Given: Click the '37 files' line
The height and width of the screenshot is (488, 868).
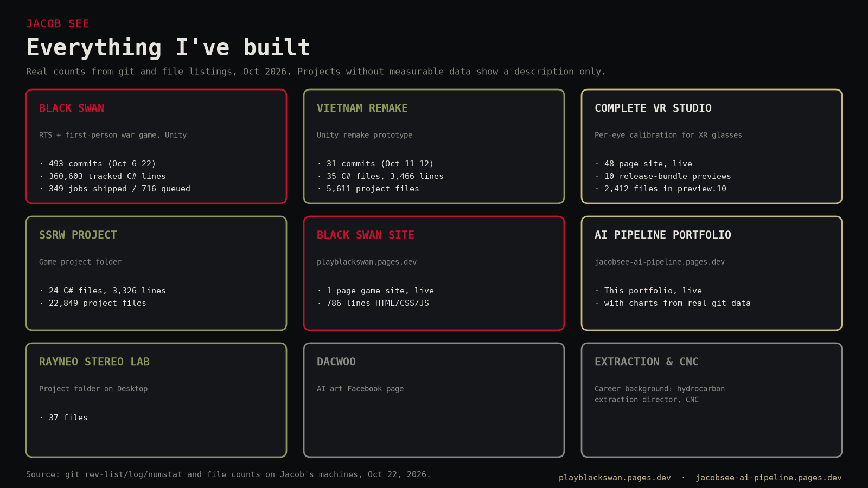Looking at the screenshot, I should [68, 418].
